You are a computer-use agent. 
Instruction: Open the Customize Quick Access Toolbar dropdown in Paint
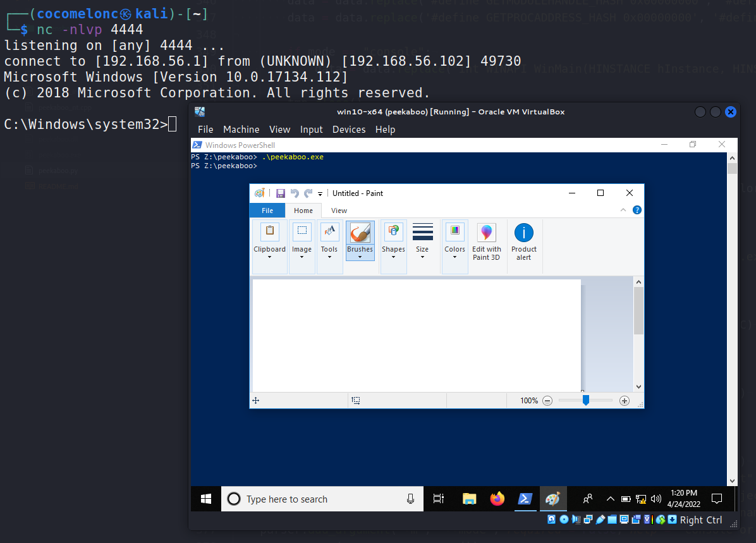320,194
